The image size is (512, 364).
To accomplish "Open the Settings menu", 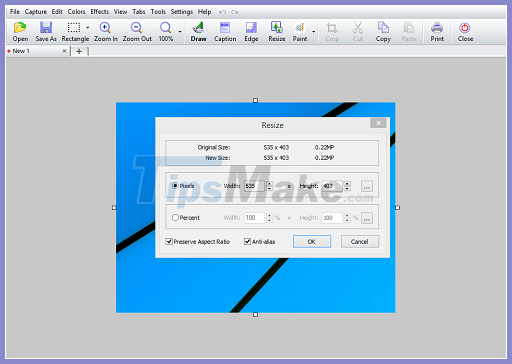I will pos(182,12).
